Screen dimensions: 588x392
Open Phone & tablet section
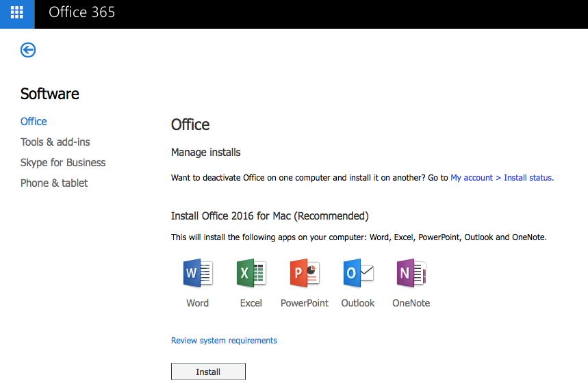(54, 183)
